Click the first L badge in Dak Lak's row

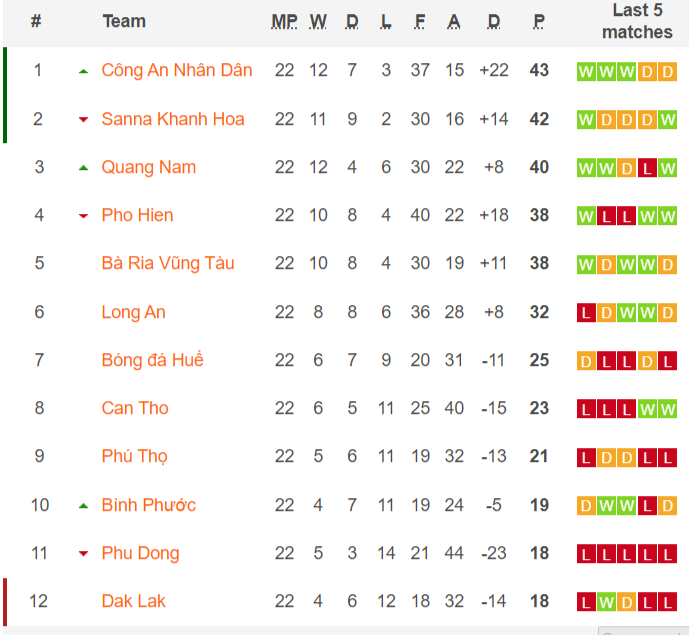pyautogui.click(x=586, y=602)
